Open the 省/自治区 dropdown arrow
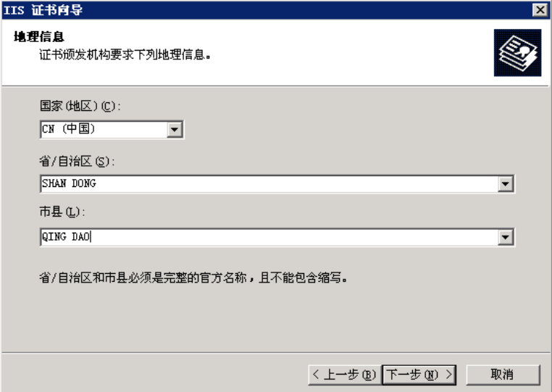The image size is (552, 392). tap(505, 183)
